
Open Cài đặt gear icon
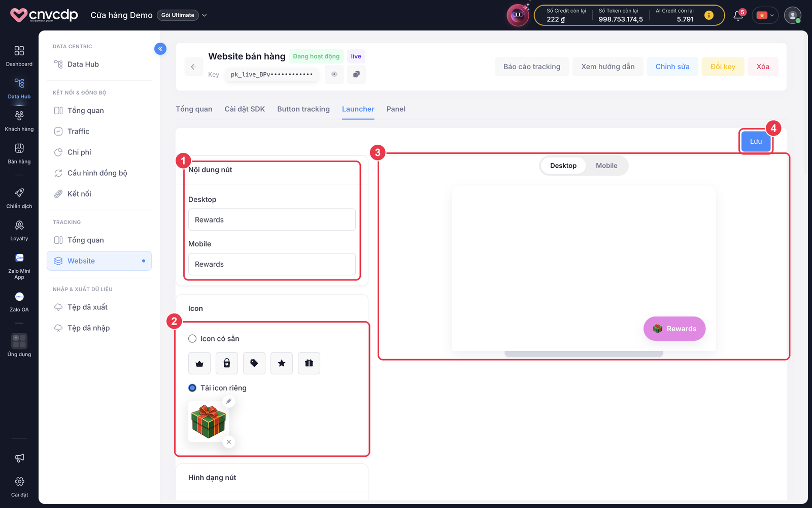click(x=19, y=481)
